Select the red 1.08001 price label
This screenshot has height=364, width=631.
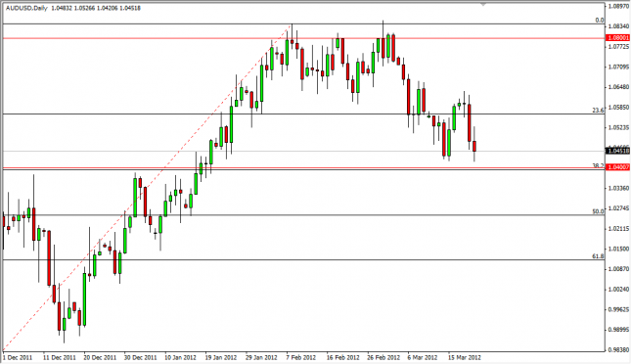617,37
